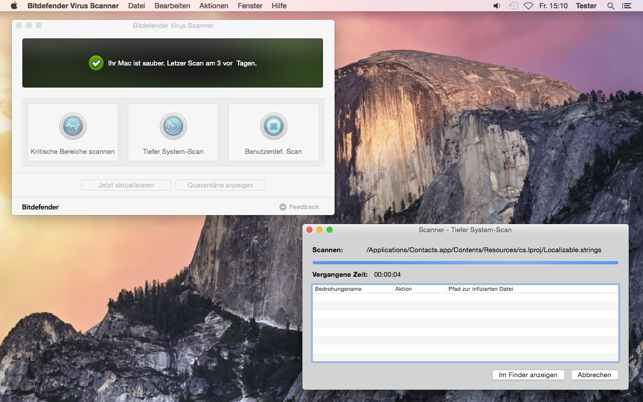Click the Wi-Fi status icon
The width and height of the screenshot is (643, 402).
(529, 6)
